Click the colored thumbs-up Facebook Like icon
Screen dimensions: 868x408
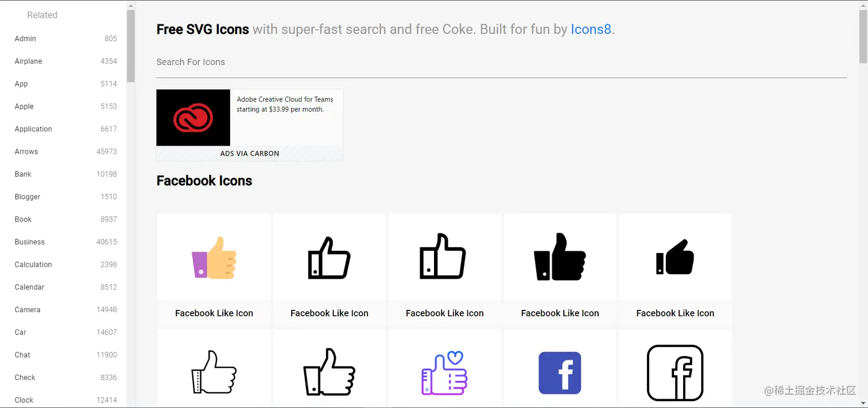coord(214,258)
